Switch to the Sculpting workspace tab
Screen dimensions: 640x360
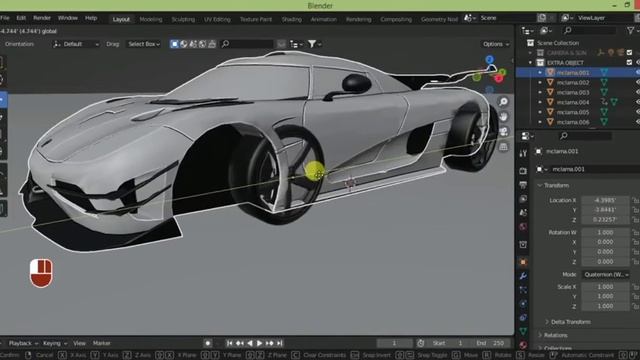(183, 19)
